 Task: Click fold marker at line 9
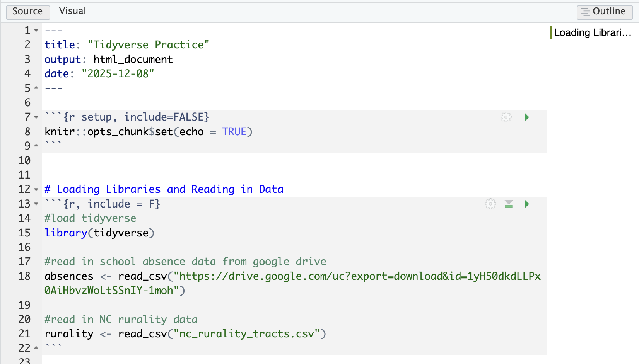click(36, 146)
